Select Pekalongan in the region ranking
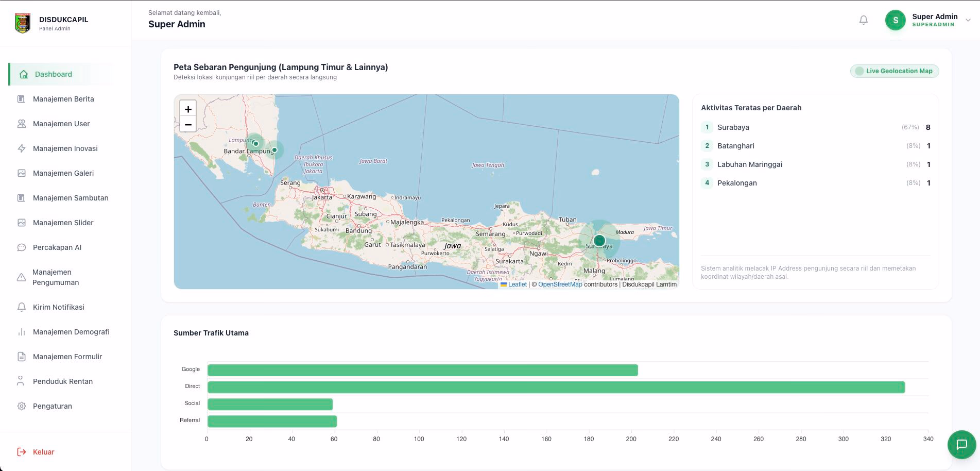Screen dimensions: 980x471 pyautogui.click(x=816, y=183)
